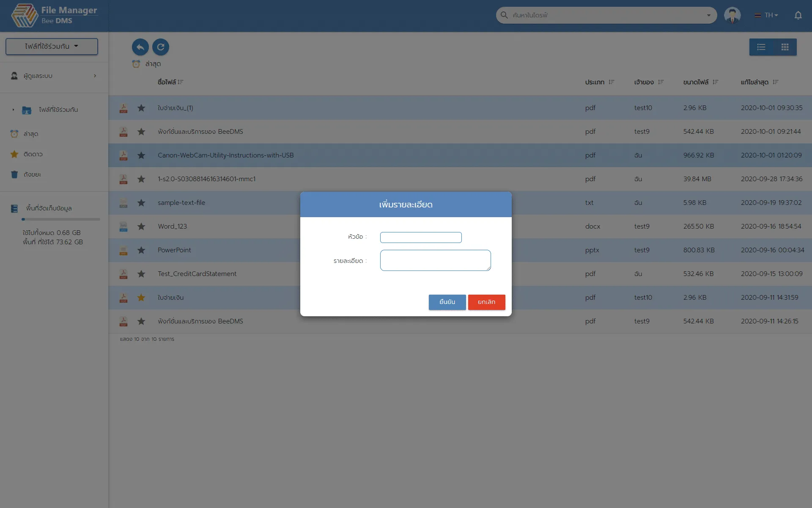Open the ติดดาว starred sidebar item

[33, 154]
